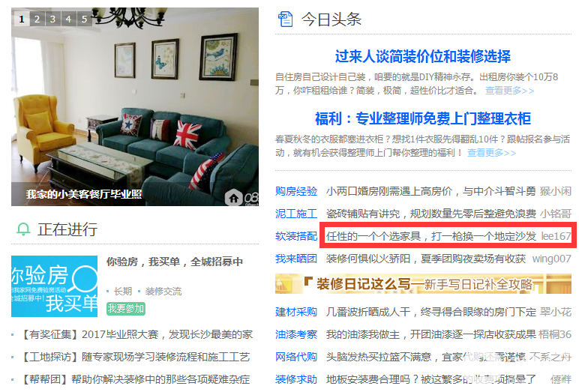Open the article 任性的一个个选家具

click(x=431, y=236)
